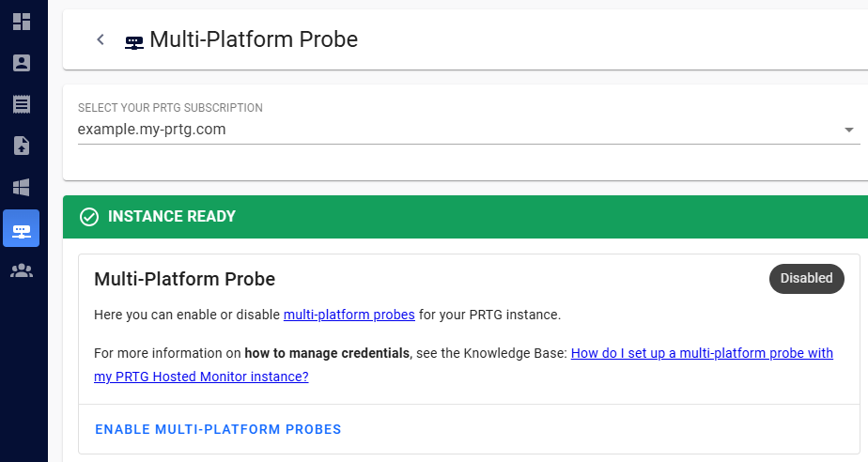Open the account profile sidebar icon
The height and width of the screenshot is (462, 868).
tap(21, 63)
